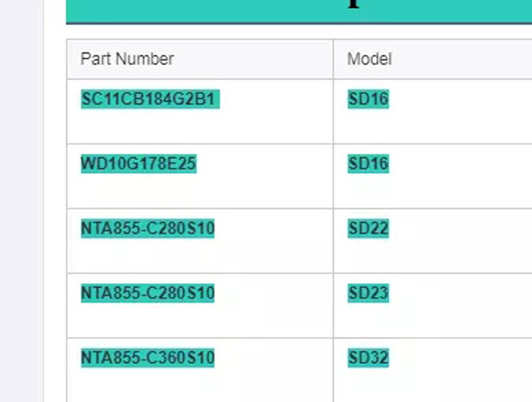The width and height of the screenshot is (532, 402).
Task: Select part number WD10G178E25
Action: [138, 164]
